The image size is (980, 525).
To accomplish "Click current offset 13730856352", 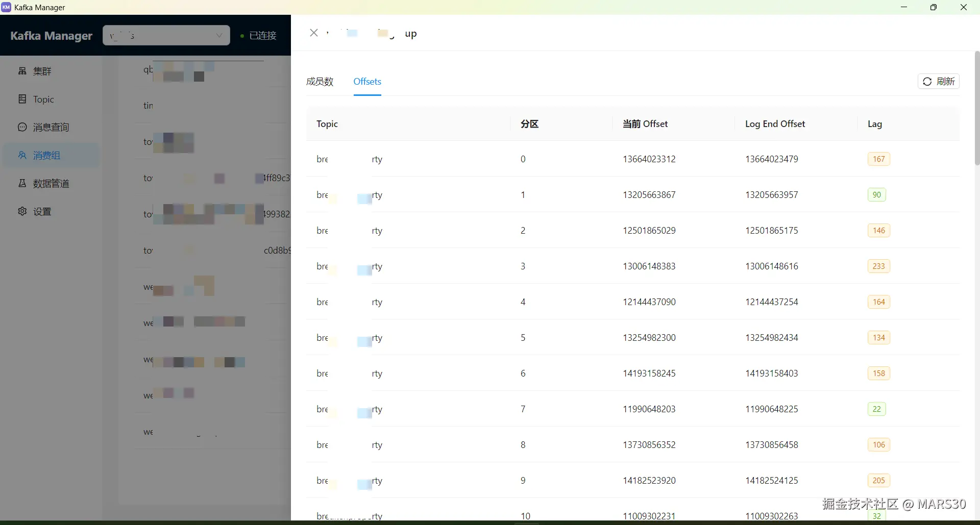I will (649, 445).
